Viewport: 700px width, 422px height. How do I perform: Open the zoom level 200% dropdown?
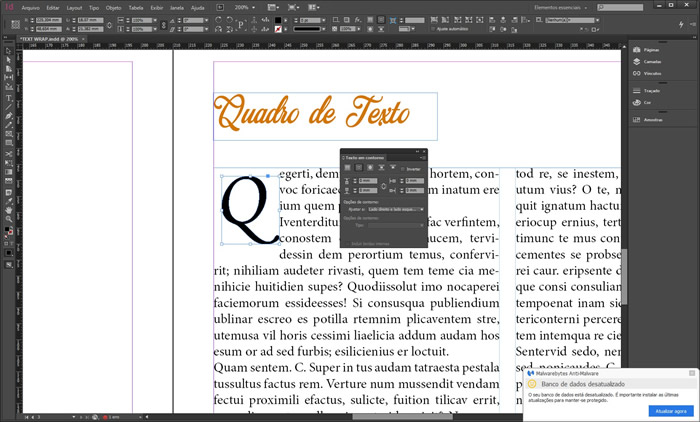point(245,7)
